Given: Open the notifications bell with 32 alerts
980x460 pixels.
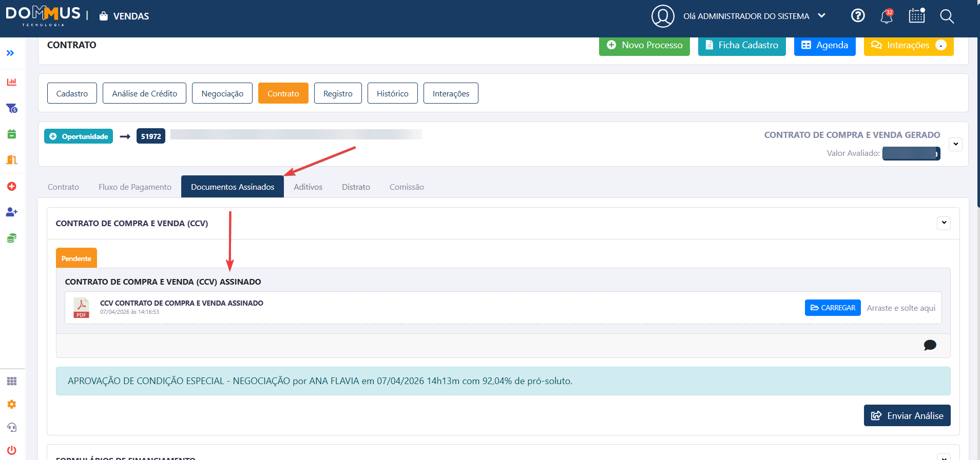Looking at the screenshot, I should point(886,16).
